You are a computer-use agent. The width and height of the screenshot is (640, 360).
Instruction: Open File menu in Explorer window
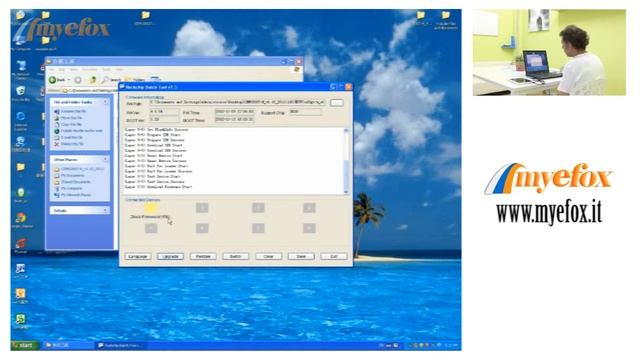52,70
